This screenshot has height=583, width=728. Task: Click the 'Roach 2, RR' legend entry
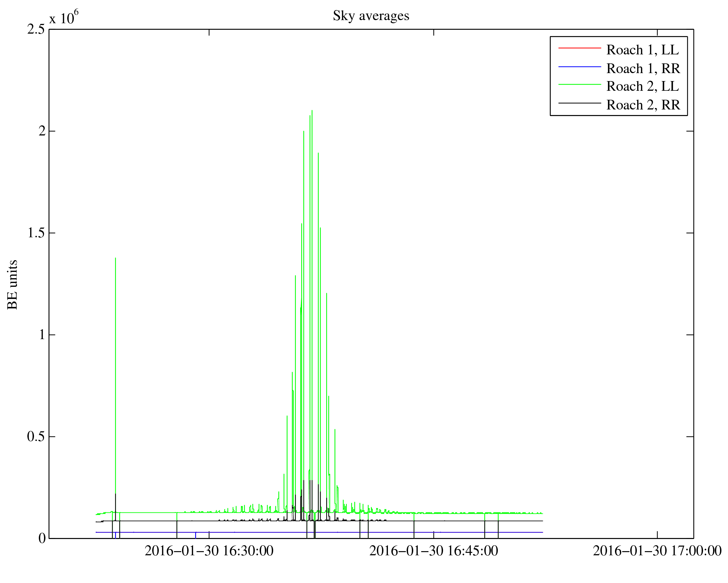[x=643, y=105]
